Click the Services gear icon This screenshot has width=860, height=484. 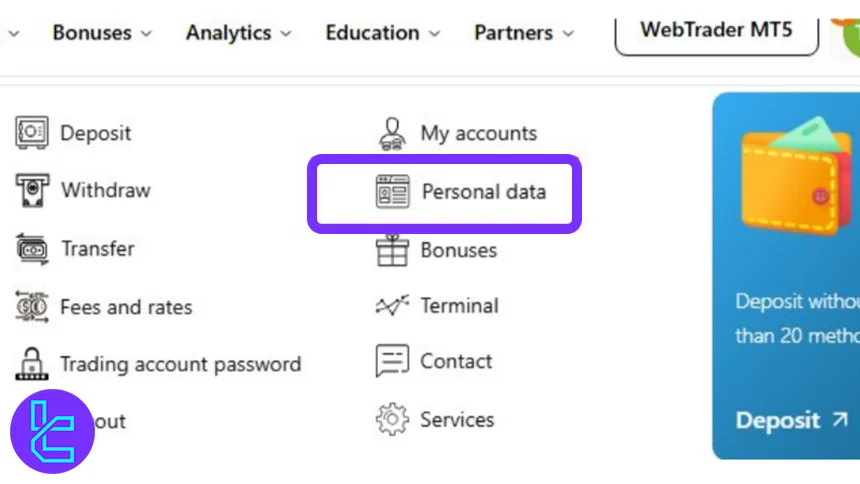click(x=392, y=419)
